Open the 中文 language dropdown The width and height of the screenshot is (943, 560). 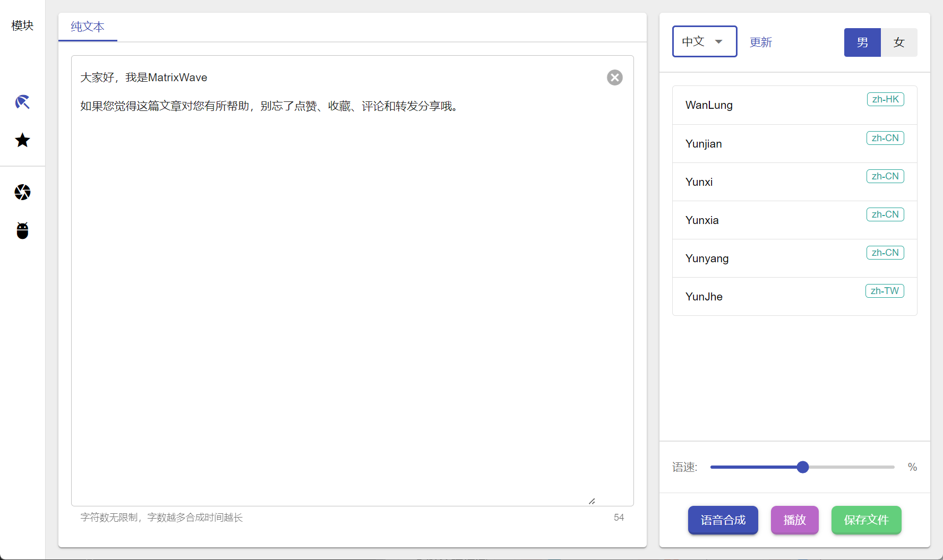(704, 41)
